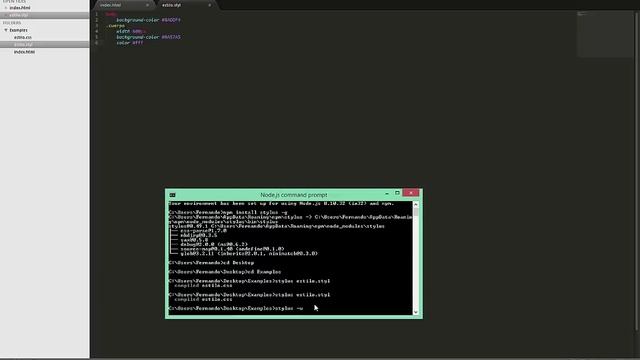Viewport: 640px width, 360px height.
Task: Collapse the Examples folder in sidebar
Action: pos(6,30)
